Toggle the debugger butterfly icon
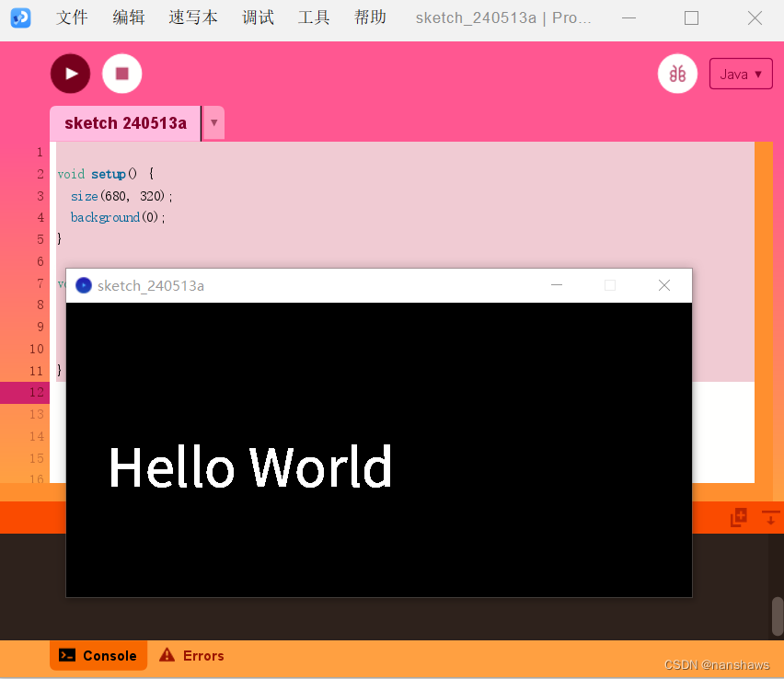This screenshot has height=679, width=784. (x=678, y=74)
